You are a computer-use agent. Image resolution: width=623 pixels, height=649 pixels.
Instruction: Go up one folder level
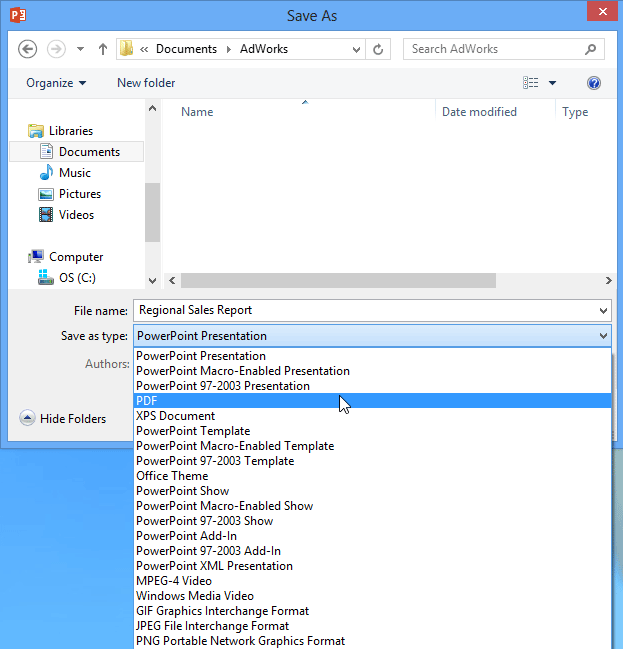103,49
